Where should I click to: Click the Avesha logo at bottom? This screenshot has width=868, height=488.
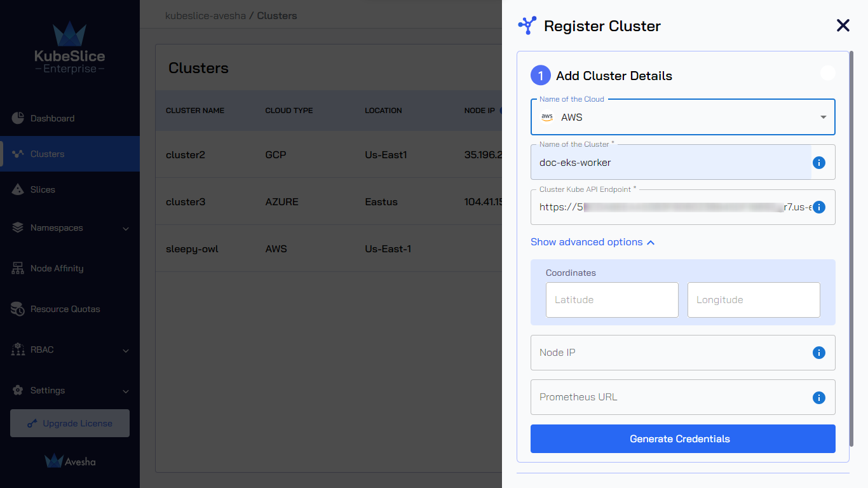pos(70,461)
